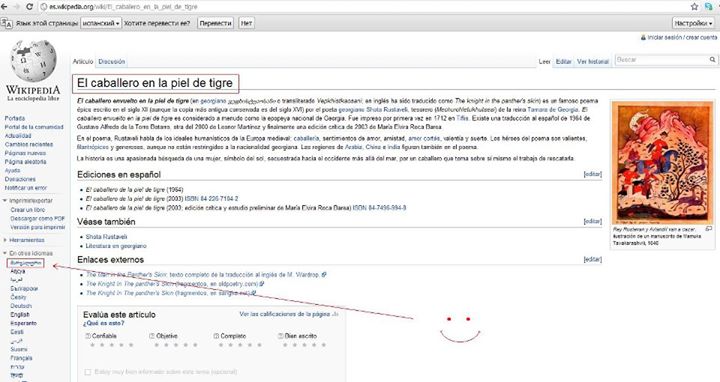Click the search magnifier icon
The width and height of the screenshot is (720, 382).
(x=712, y=60)
